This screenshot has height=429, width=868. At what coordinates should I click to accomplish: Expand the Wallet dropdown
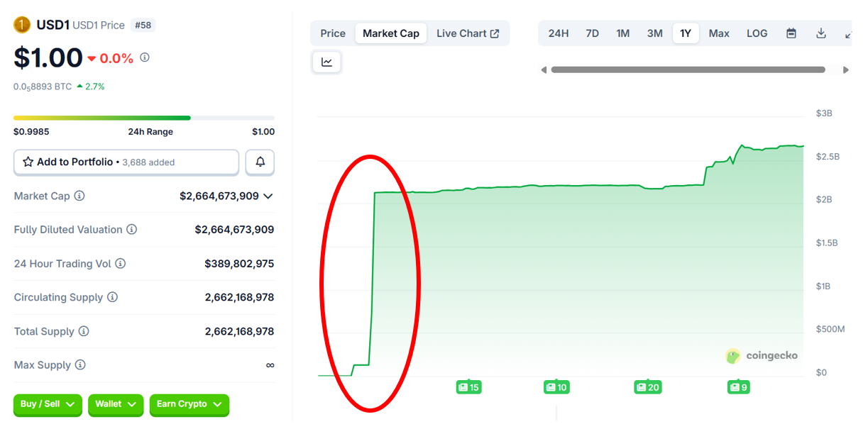[x=115, y=404]
